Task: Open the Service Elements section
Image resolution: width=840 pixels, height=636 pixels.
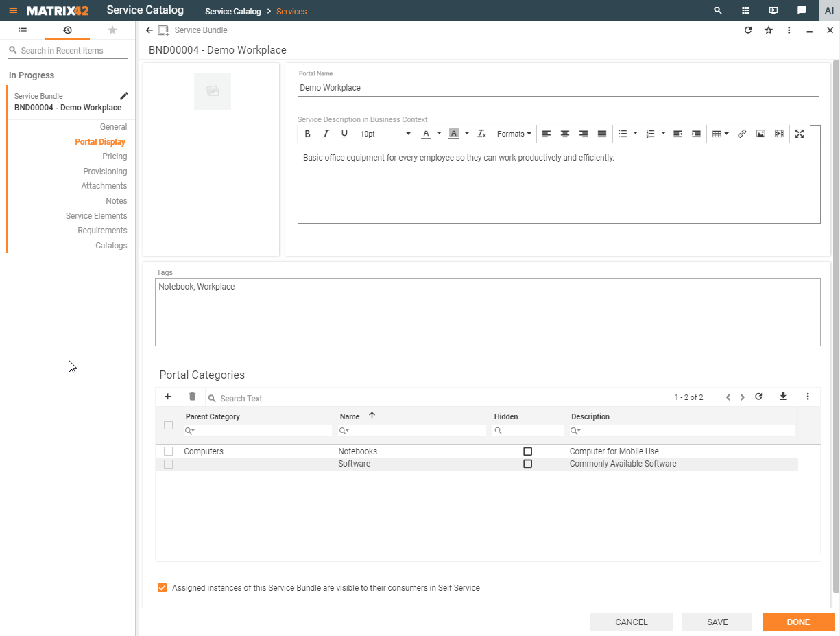Action: tap(96, 216)
